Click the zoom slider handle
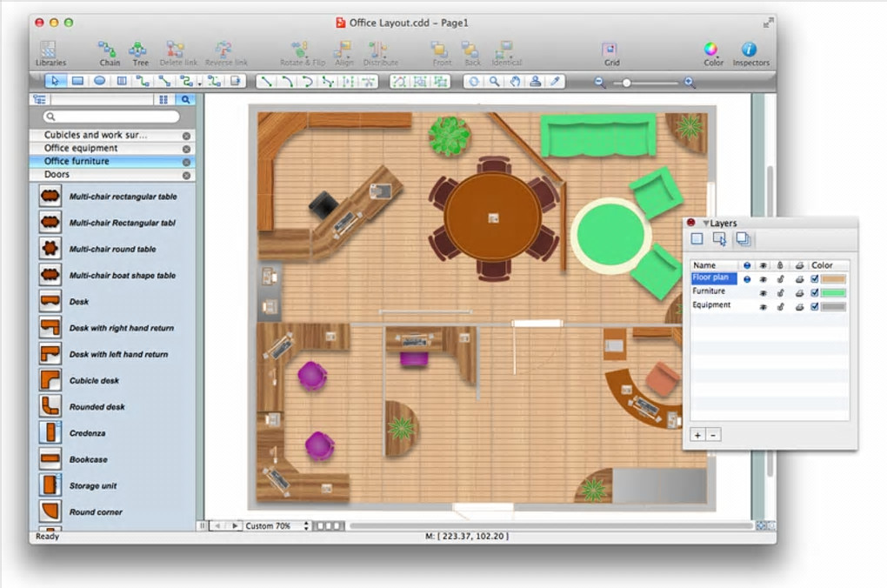Viewport: 887px width, 588px height. click(626, 83)
